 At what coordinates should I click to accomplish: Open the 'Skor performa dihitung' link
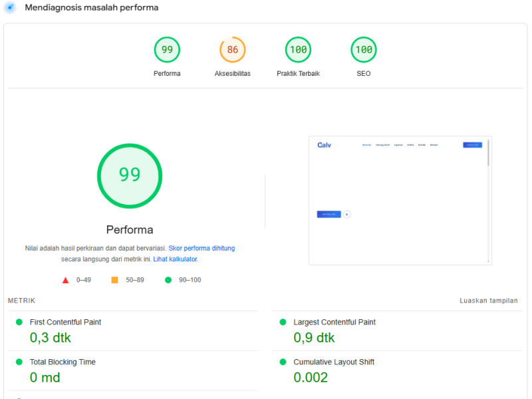(201, 248)
